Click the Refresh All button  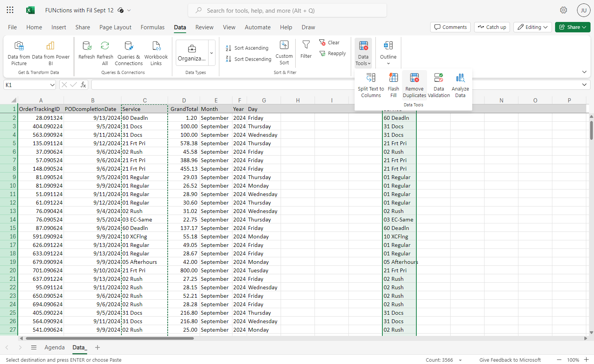tap(105, 53)
